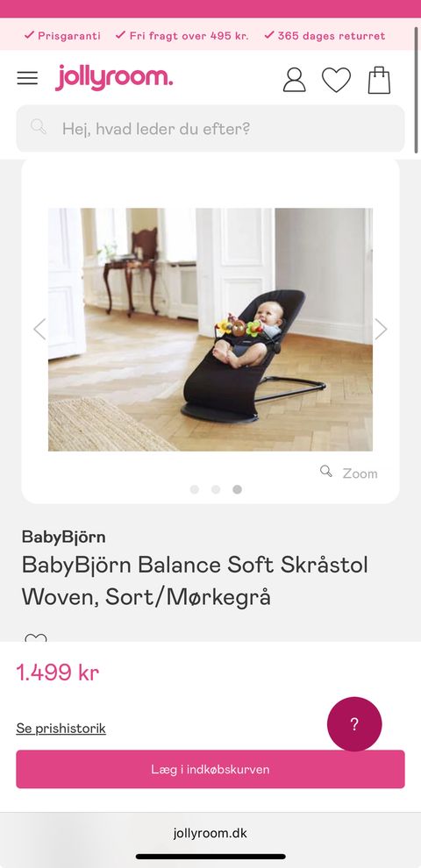The image size is (421, 868).
Task: Select the third image carousel dot
Action: pos(237,489)
